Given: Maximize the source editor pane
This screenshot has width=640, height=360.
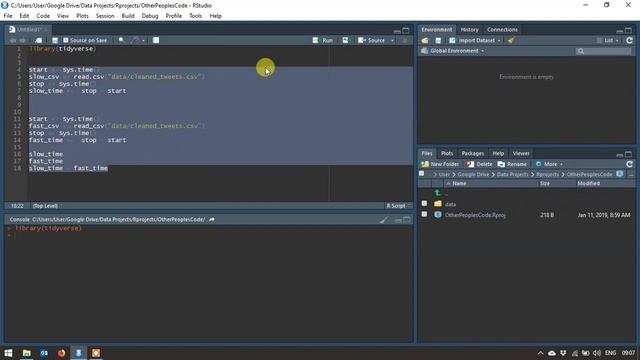Looking at the screenshot, I should coord(406,31).
